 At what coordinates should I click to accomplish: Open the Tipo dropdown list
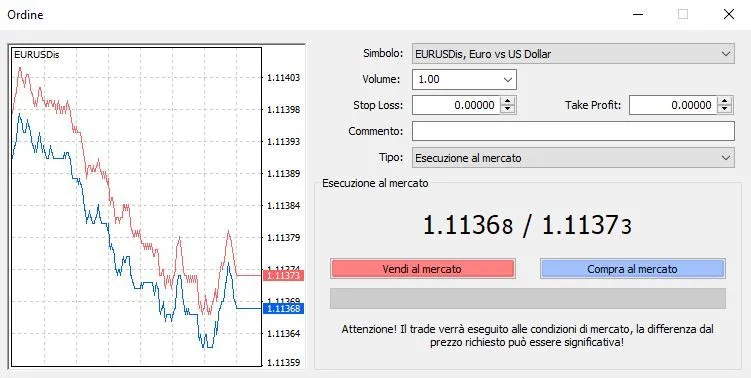point(726,158)
